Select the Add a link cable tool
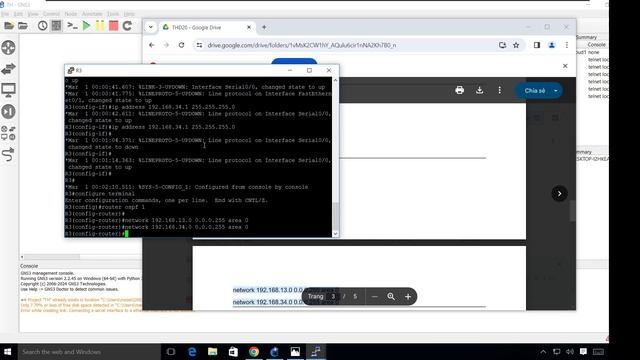 pyautogui.click(x=8, y=154)
